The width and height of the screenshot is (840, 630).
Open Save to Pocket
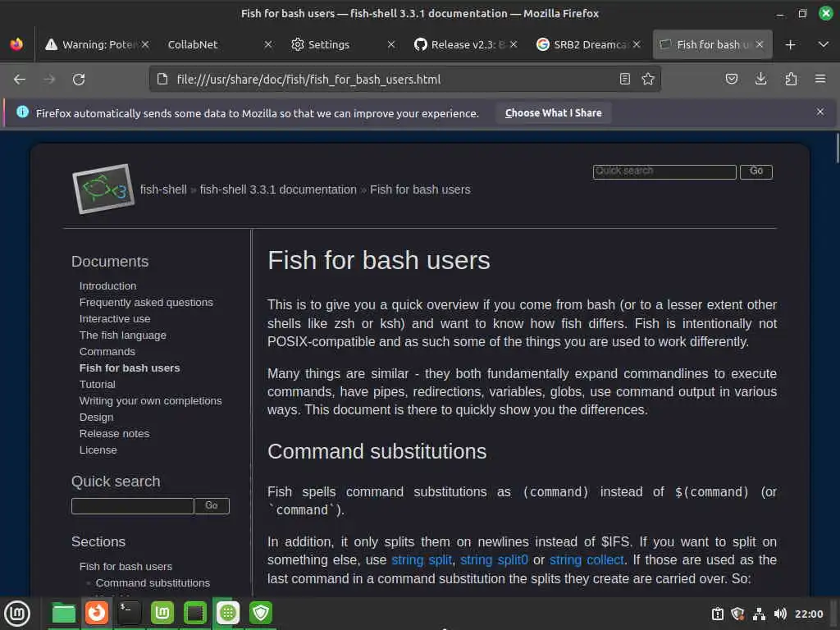(x=731, y=79)
